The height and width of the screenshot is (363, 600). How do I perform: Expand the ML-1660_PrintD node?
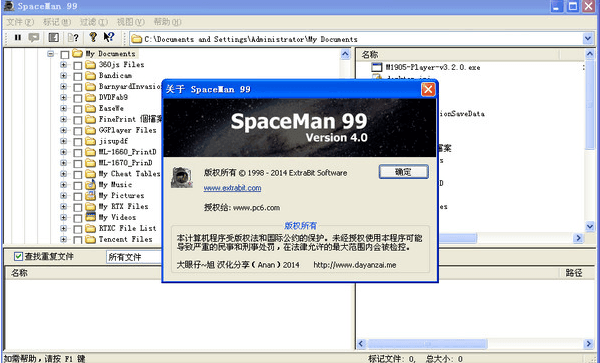click(64, 152)
